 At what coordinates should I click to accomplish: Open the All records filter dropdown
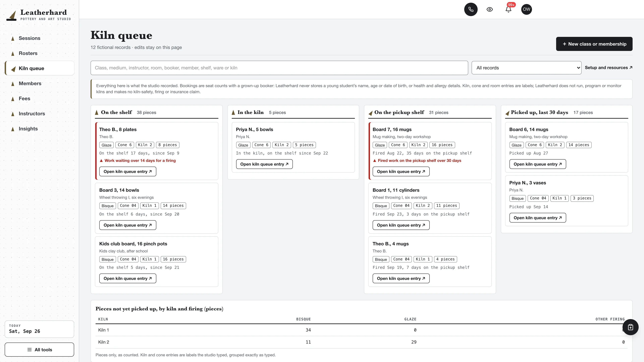(526, 68)
